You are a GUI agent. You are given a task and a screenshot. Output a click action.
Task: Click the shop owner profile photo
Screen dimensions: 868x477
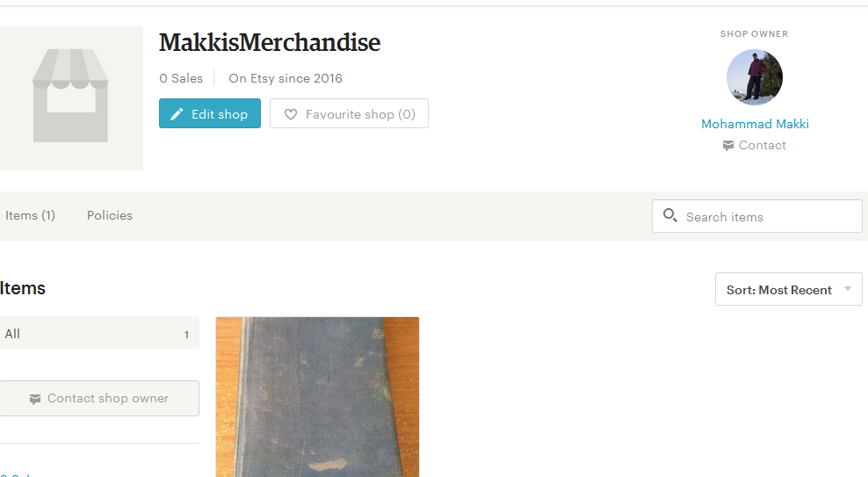click(754, 77)
